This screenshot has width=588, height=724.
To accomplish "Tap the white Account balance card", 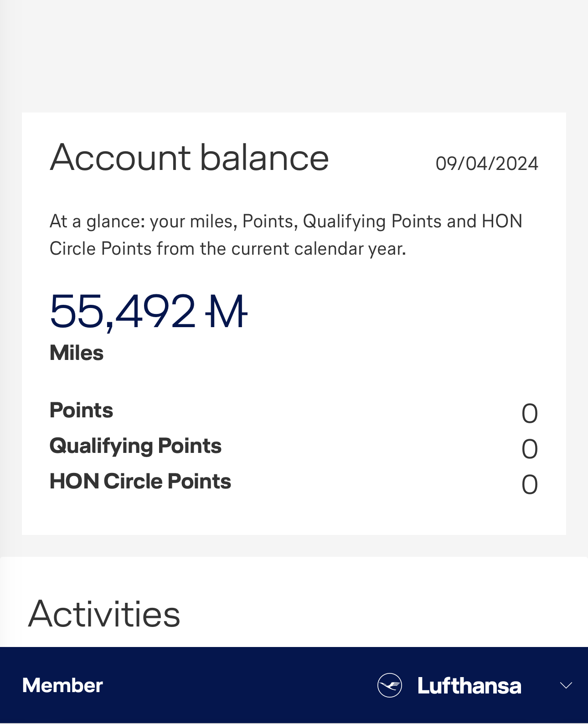I will tap(294, 323).
